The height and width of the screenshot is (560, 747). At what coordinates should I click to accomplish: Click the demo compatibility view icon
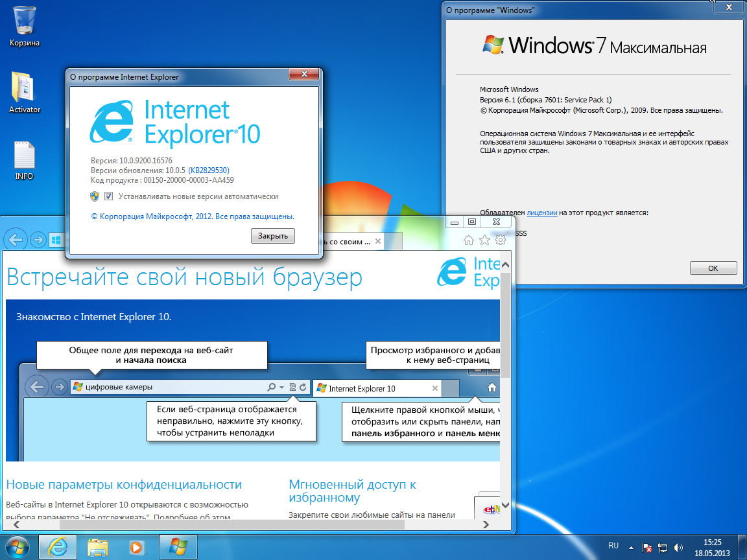(292, 387)
